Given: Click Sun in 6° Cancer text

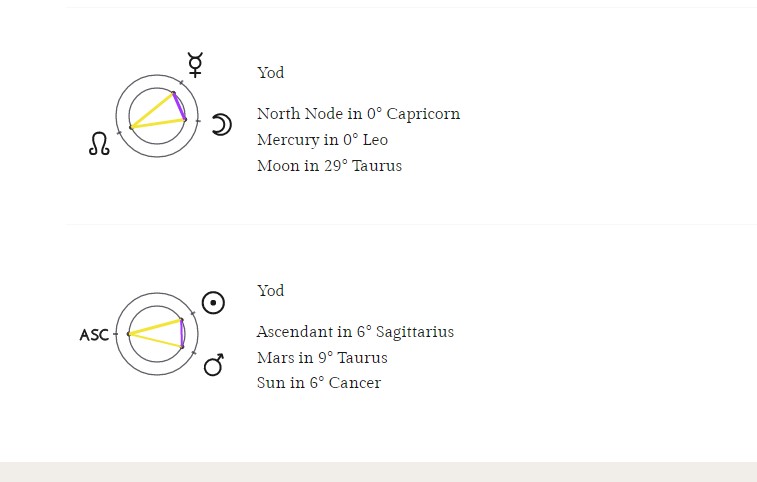Looking at the screenshot, I should click(319, 383).
